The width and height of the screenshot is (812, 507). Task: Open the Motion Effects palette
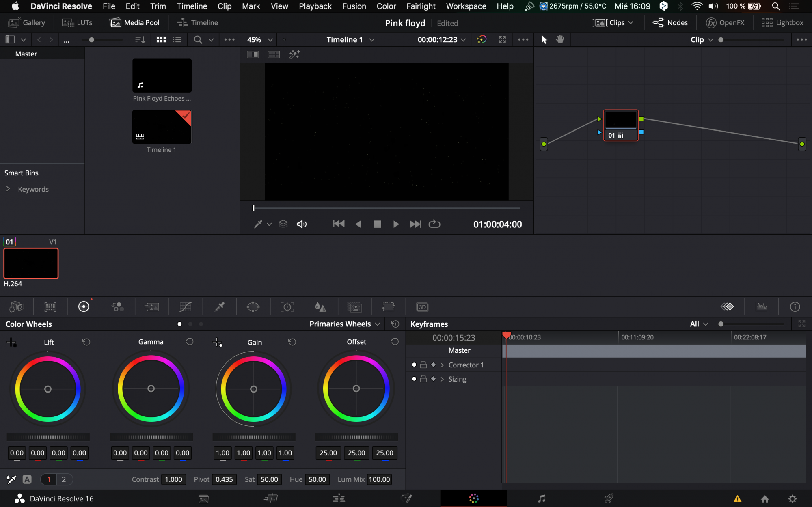[x=152, y=307]
